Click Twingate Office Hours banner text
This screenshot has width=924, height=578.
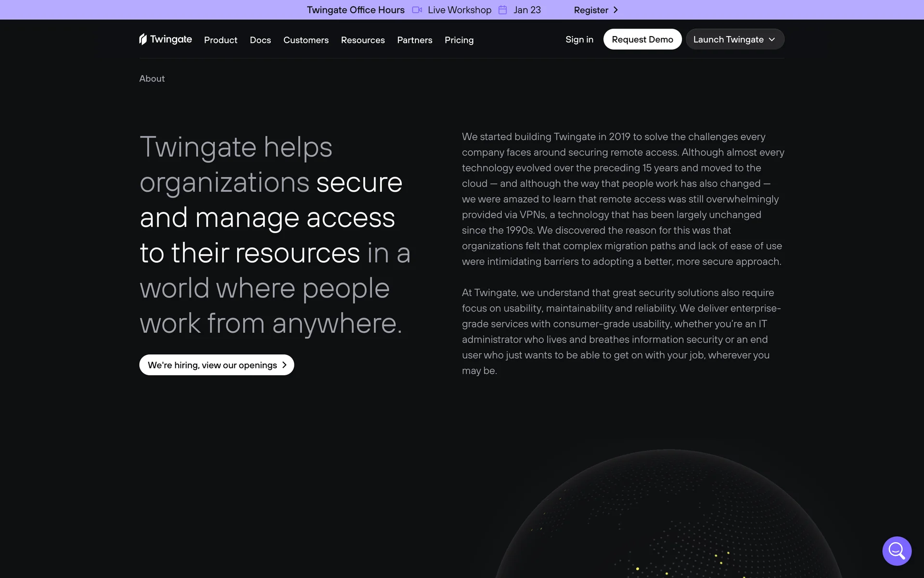(356, 10)
